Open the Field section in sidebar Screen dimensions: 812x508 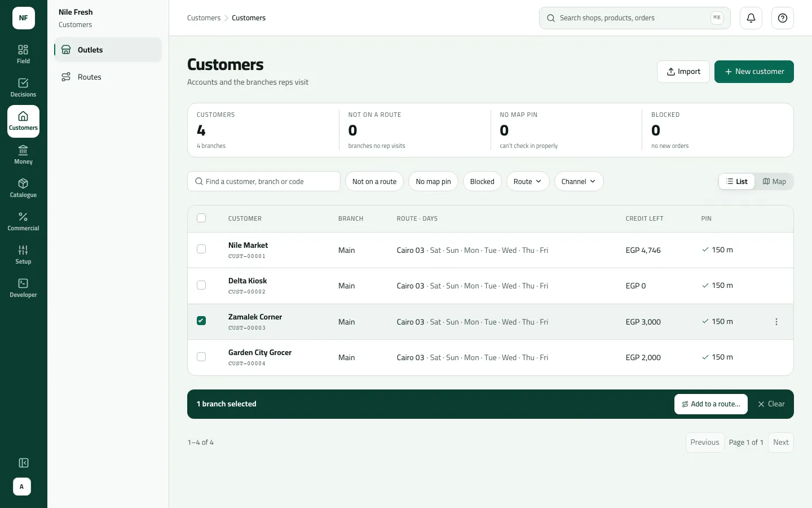(23, 55)
